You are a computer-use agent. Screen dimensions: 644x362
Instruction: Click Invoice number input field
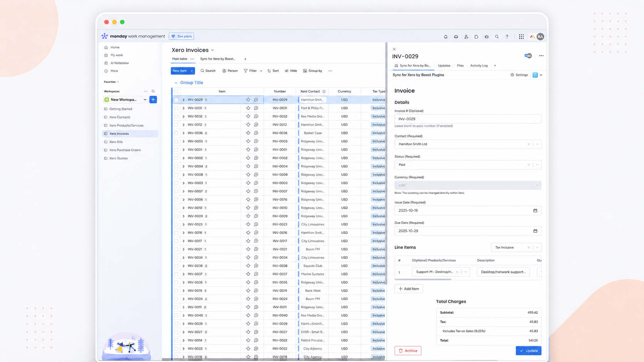coord(468,119)
